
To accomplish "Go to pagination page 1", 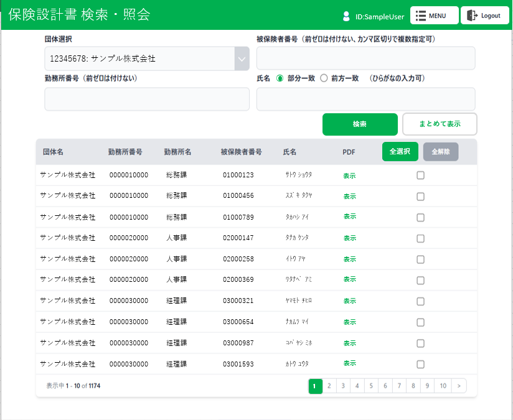I will point(316,386).
